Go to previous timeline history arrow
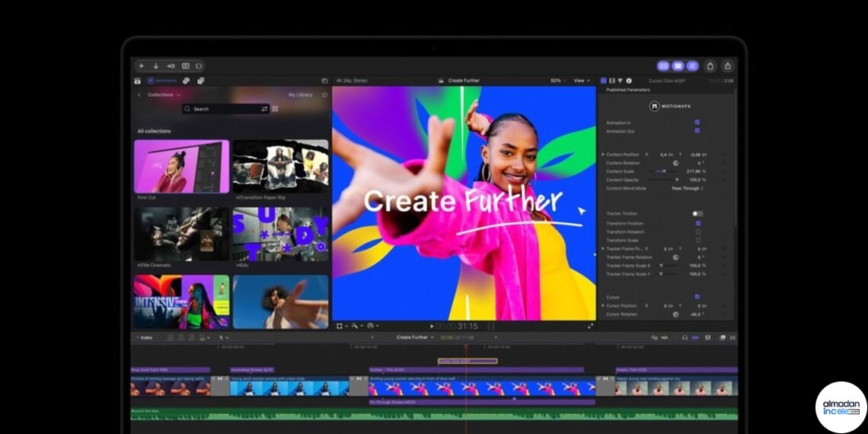Image resolution: width=868 pixels, height=434 pixels. tap(372, 337)
